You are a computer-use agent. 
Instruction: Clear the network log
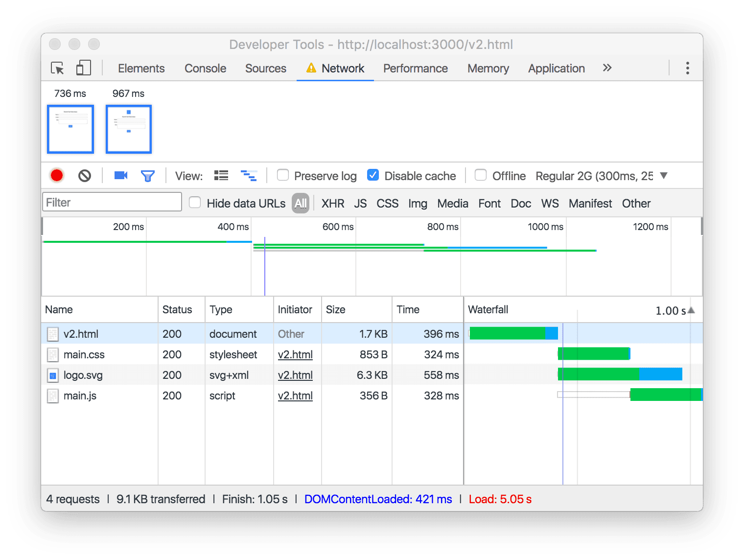84,175
